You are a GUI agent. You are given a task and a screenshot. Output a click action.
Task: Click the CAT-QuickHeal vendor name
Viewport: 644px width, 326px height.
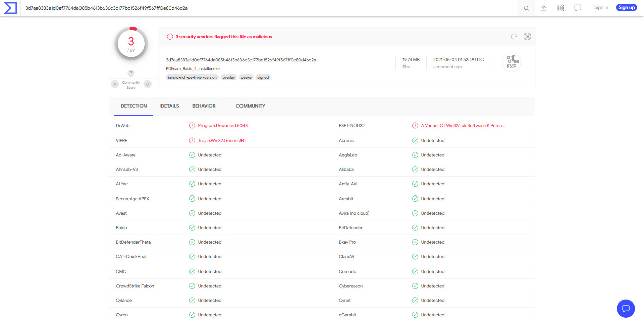(x=131, y=257)
